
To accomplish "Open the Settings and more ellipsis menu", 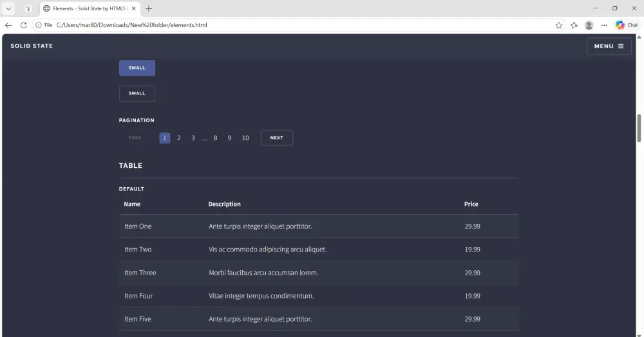I will point(604,25).
